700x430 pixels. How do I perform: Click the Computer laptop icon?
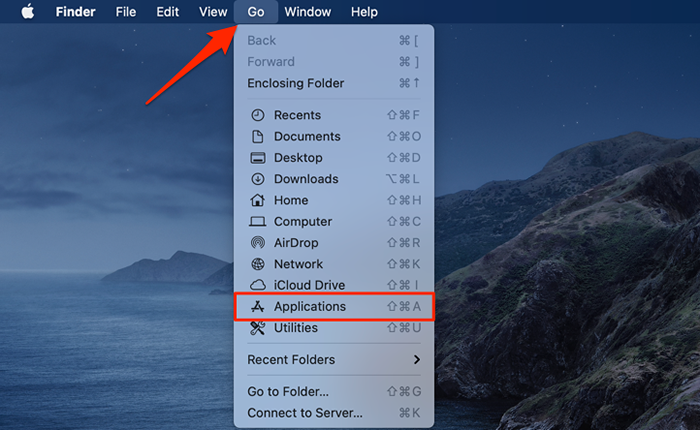click(258, 221)
